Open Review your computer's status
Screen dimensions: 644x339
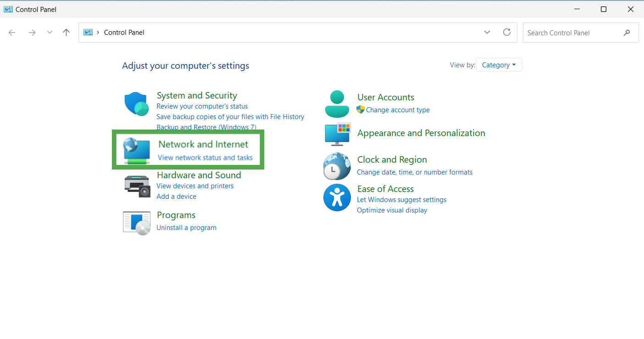click(202, 106)
